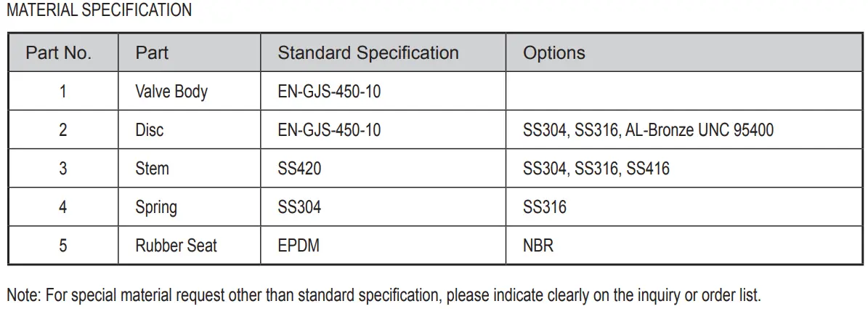Select the Stem part cell

click(x=152, y=169)
